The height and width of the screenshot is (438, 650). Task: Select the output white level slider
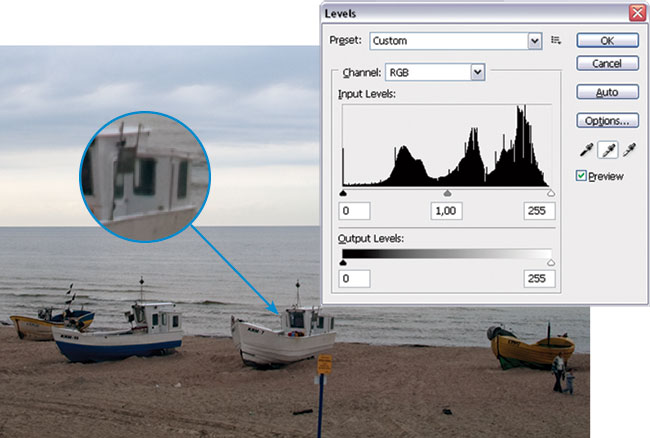tap(551, 262)
